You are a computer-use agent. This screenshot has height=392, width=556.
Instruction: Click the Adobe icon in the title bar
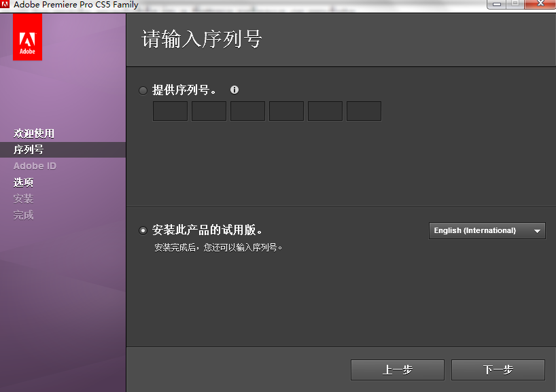coord(5,4)
